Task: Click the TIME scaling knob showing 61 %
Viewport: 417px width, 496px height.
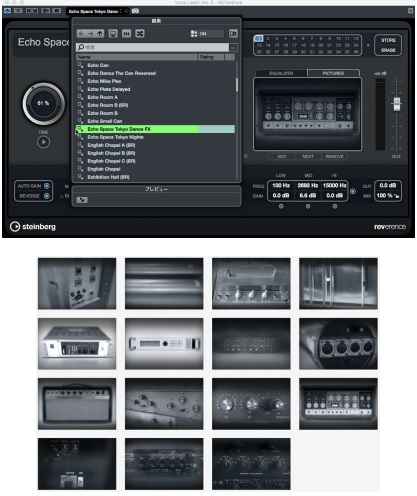Action: click(43, 104)
